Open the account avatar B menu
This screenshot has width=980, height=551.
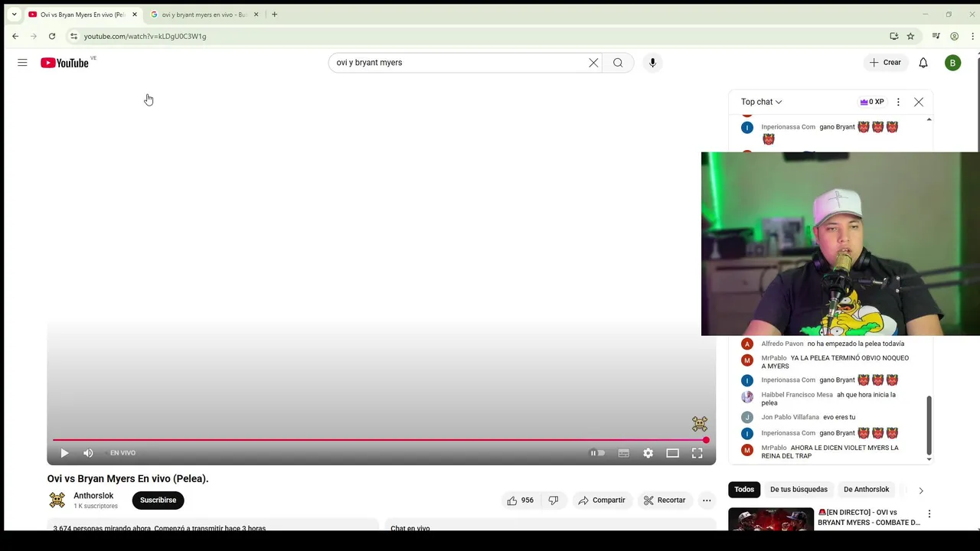[x=953, y=63]
